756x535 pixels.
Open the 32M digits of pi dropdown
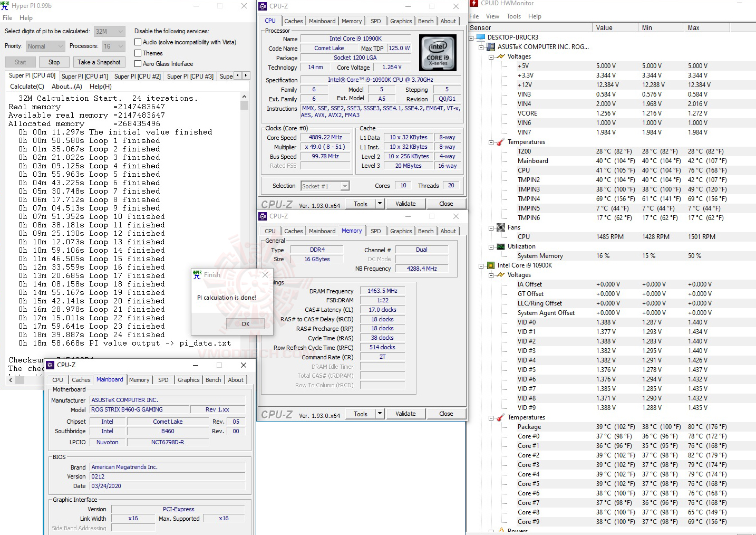click(110, 32)
